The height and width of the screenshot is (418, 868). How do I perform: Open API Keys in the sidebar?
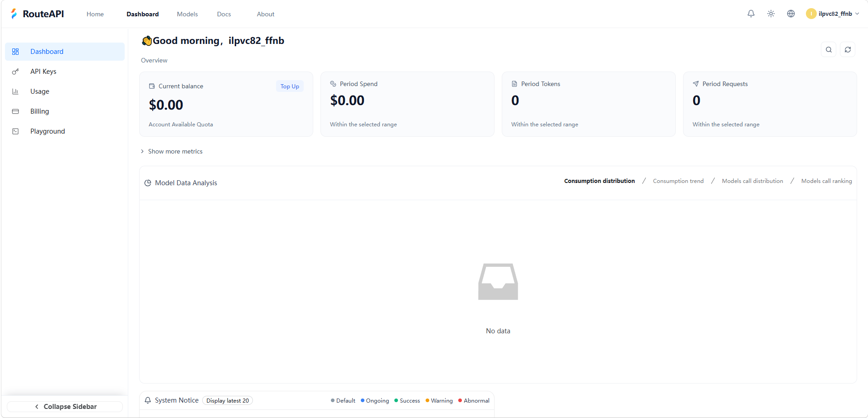pos(65,72)
